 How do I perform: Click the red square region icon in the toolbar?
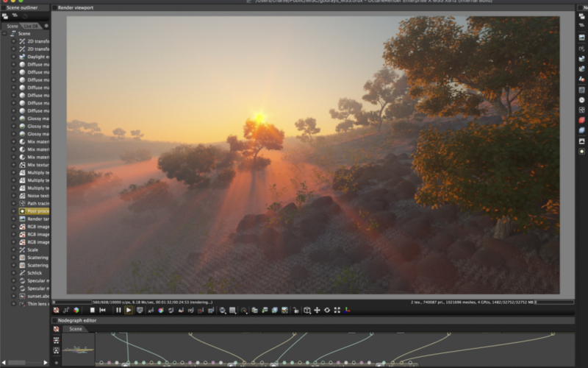pyautogui.click(x=201, y=310)
